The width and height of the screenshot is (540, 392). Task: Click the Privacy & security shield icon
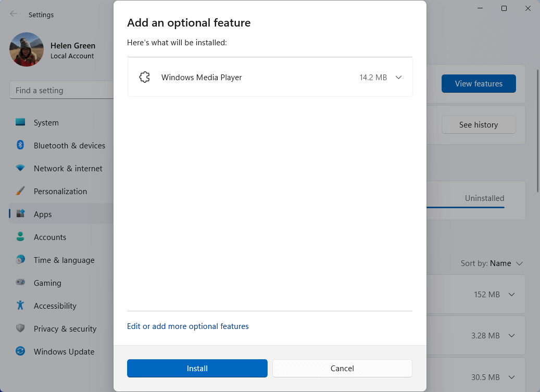pyautogui.click(x=20, y=328)
